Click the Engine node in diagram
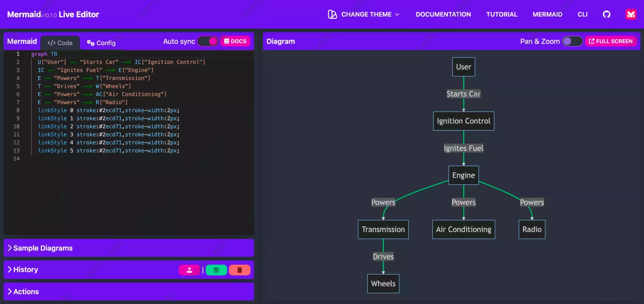 [463, 175]
